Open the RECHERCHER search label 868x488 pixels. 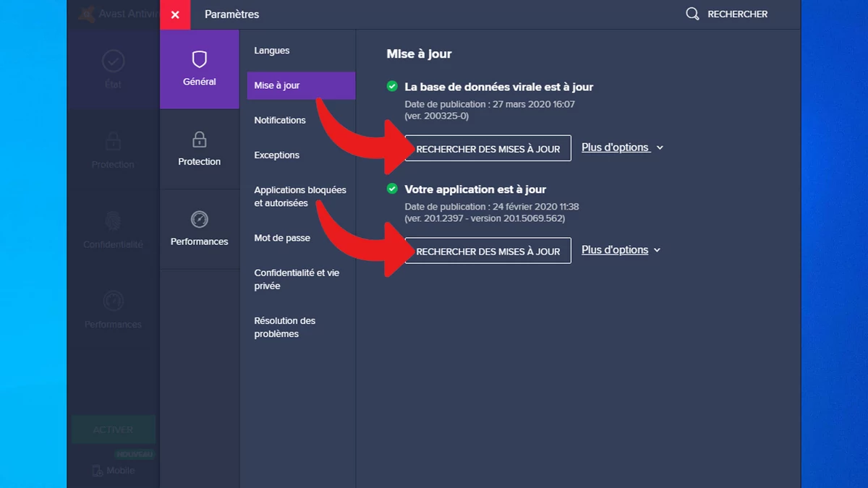(738, 14)
